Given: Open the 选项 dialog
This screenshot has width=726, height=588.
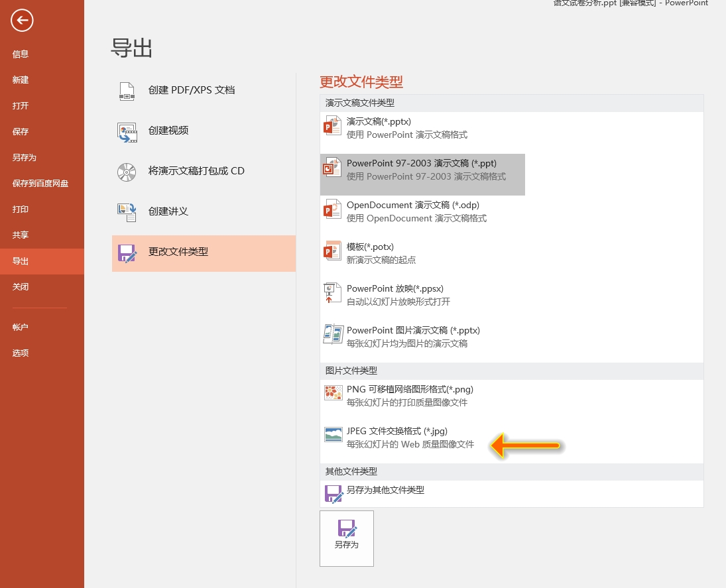Looking at the screenshot, I should [x=21, y=353].
